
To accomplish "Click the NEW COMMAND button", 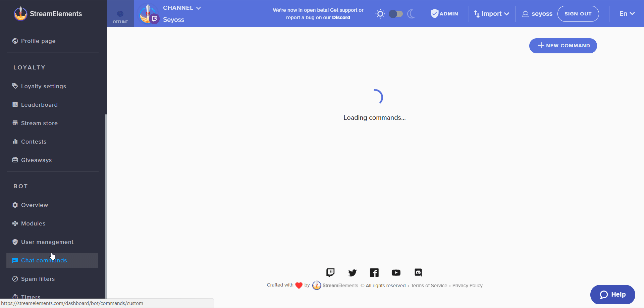I will click(563, 46).
